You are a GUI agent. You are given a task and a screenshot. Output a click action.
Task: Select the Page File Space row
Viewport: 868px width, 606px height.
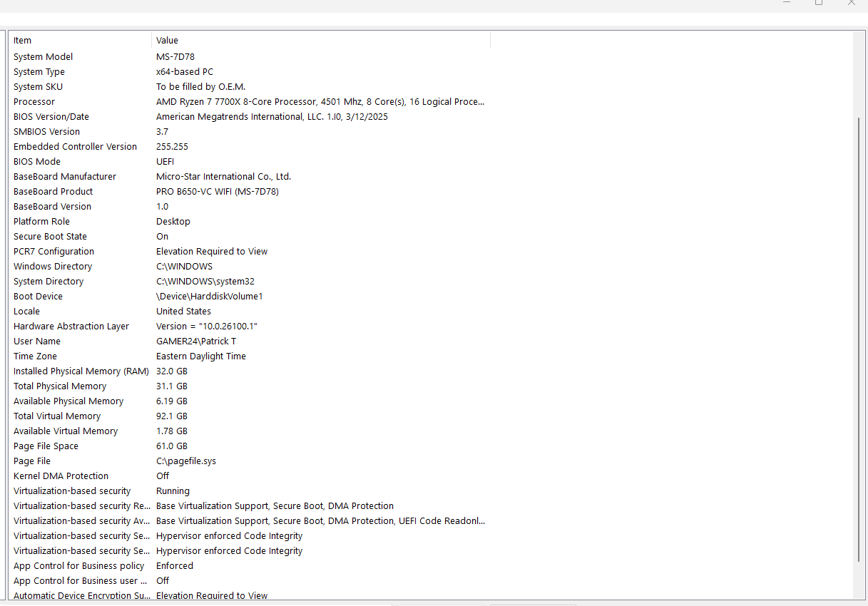(250, 446)
